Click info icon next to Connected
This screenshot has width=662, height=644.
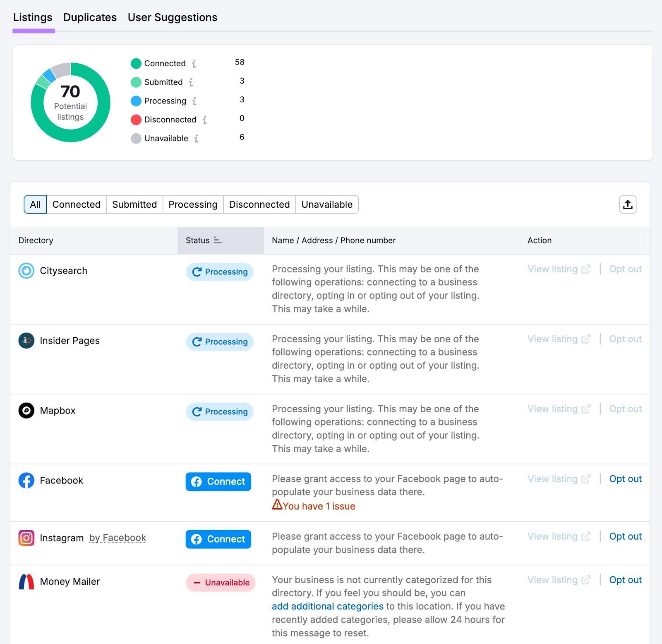click(194, 64)
